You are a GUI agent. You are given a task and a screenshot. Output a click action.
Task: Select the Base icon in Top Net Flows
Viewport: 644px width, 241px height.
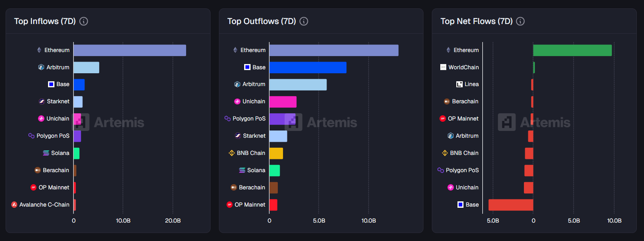tap(461, 205)
